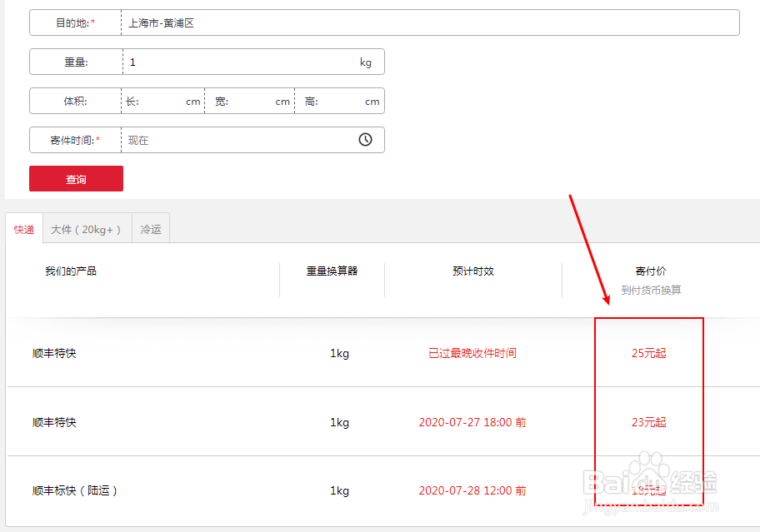Click the 重量 field label
This screenshot has height=532, width=760.
pyautogui.click(x=76, y=62)
